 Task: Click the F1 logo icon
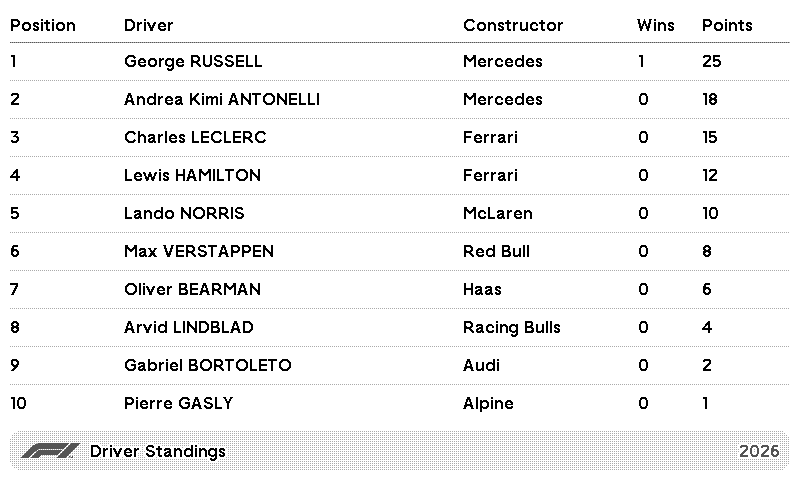coord(49,451)
